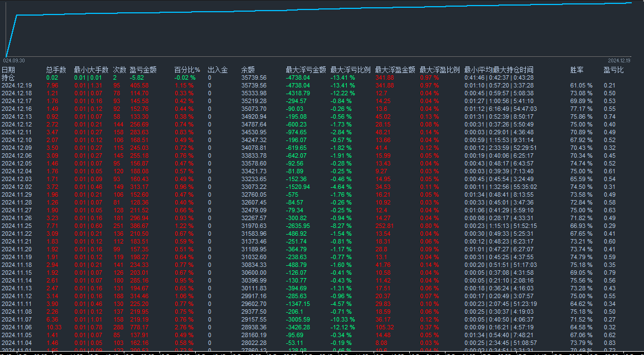The height and width of the screenshot is (355, 644).
Task: Click the 总手数 column header
Action: [56, 70]
